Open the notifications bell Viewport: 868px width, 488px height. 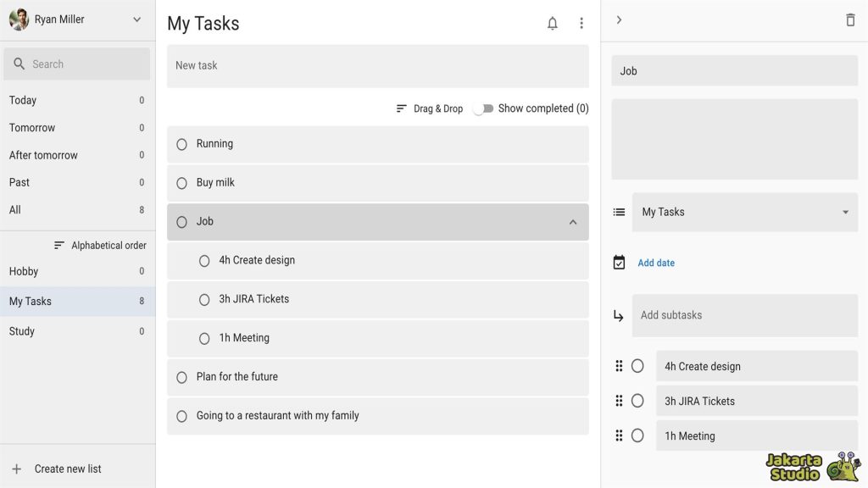[552, 23]
